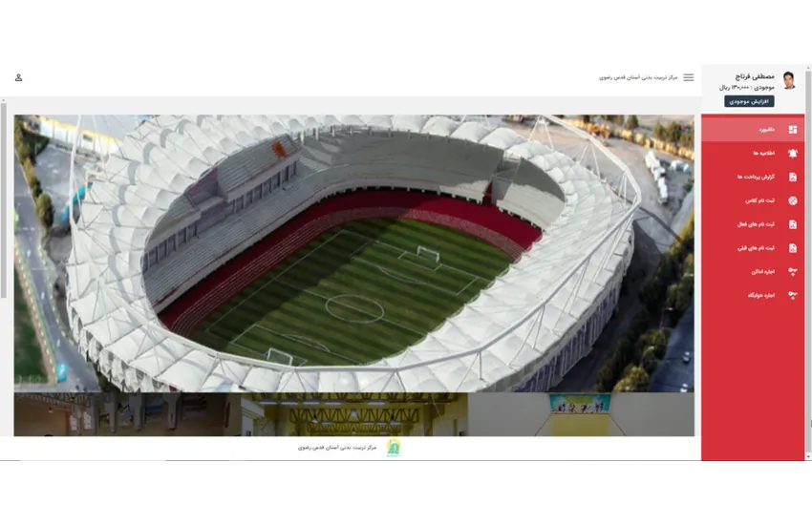This screenshot has width=812, height=525.
Task: Open the گزارش پرداخت ها document icon
Action: [x=792, y=177]
